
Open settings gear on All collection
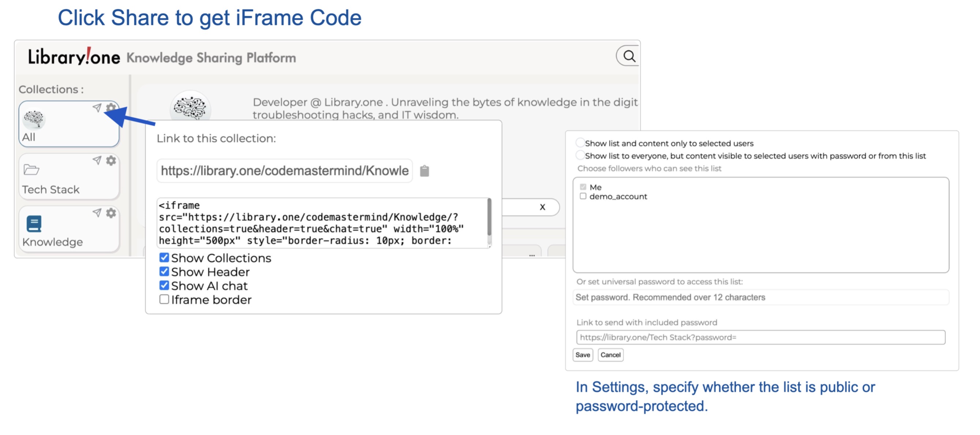pyautogui.click(x=111, y=107)
